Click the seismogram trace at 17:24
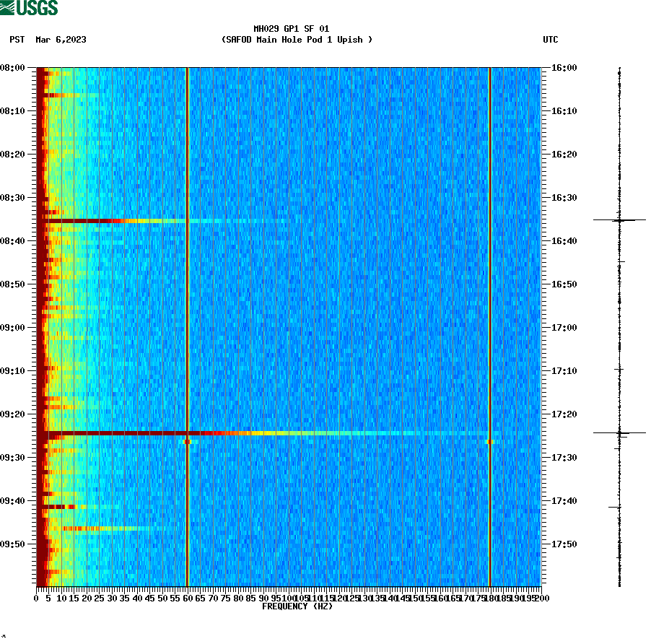 point(619,432)
